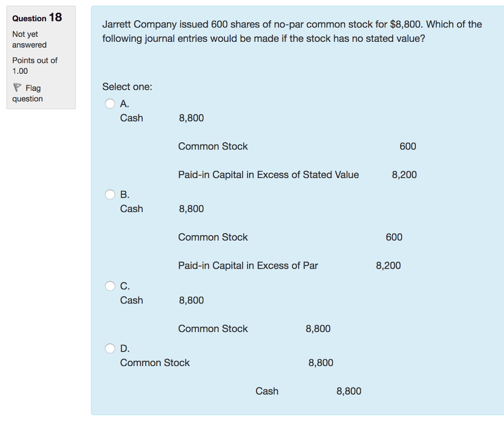Click the Points out of 1.00 label
Image resolution: width=504 pixels, height=430 pixels.
pos(32,65)
